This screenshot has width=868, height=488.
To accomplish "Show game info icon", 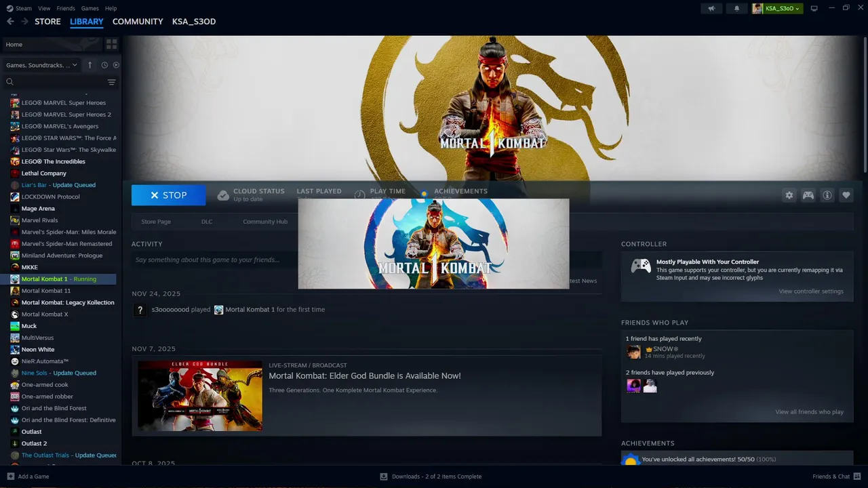I will click(x=827, y=195).
